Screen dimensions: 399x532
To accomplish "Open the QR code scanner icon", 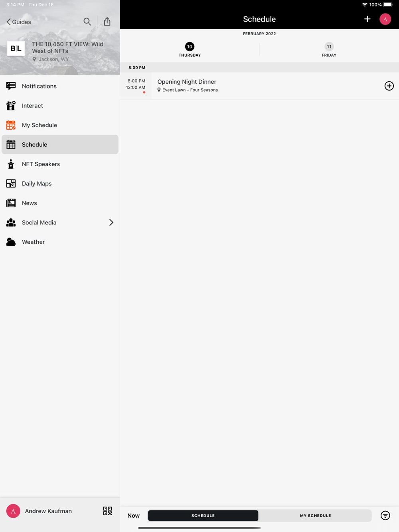I will click(x=107, y=511).
